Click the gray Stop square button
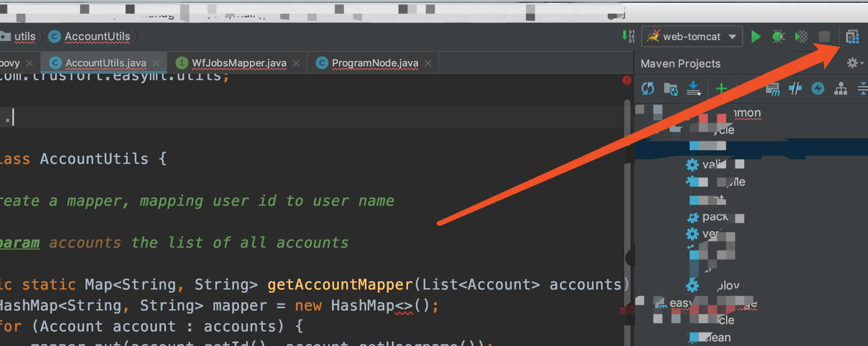Viewport: 868px width, 346px height. pos(824,36)
